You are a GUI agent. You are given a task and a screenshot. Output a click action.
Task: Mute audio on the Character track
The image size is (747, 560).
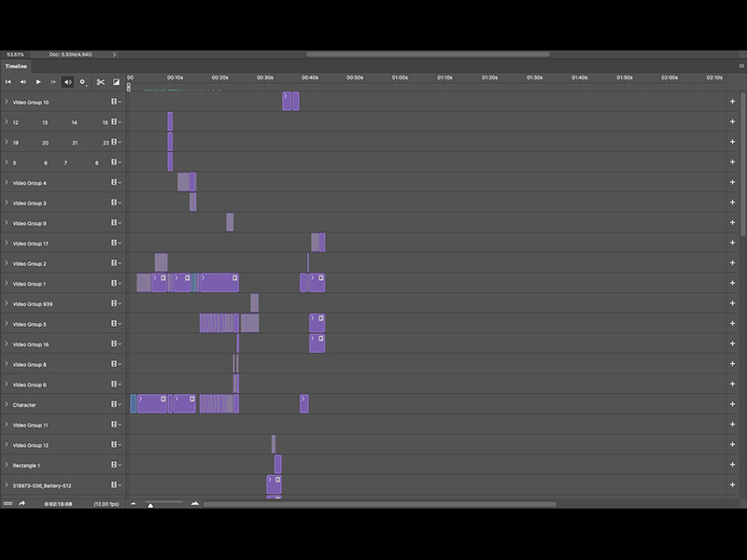pyautogui.click(x=114, y=404)
